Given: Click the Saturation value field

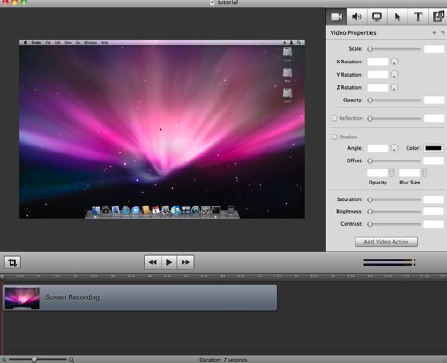Looking at the screenshot, I should point(433,200).
